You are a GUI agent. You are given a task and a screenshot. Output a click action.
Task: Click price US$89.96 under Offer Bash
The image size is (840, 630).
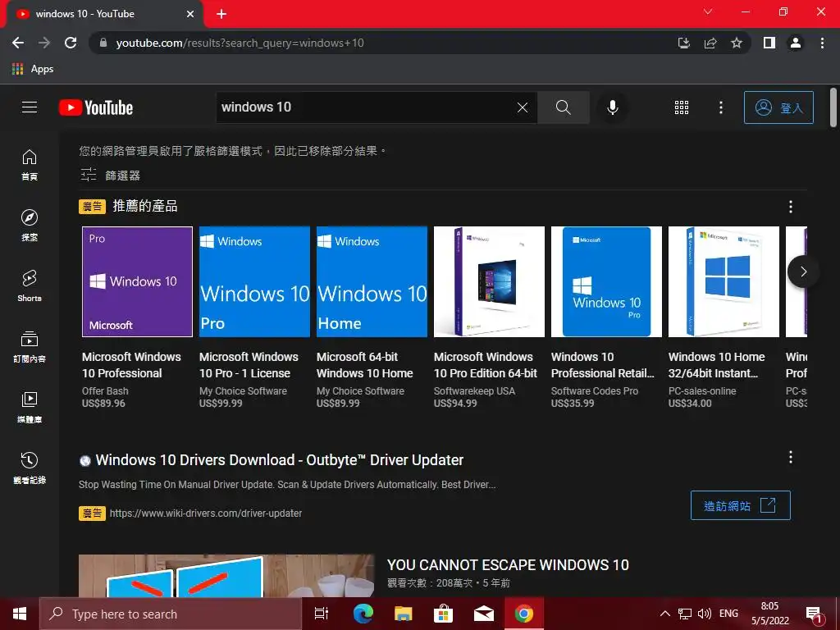103,404
